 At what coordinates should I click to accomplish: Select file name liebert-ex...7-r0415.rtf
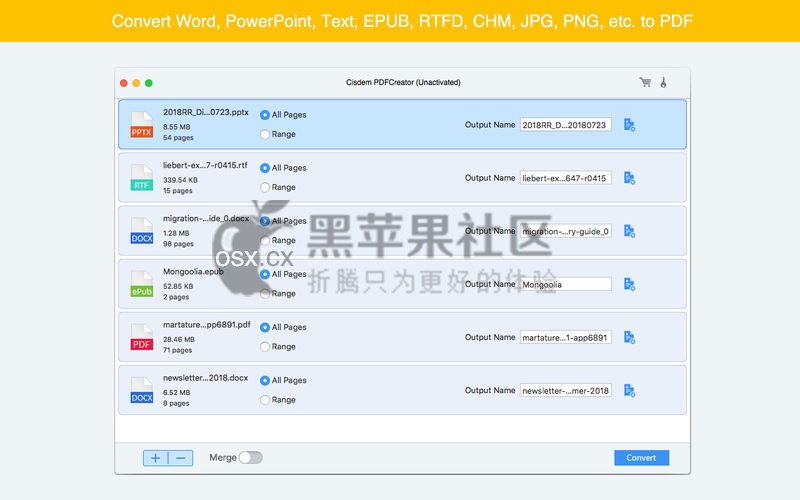[x=205, y=165]
